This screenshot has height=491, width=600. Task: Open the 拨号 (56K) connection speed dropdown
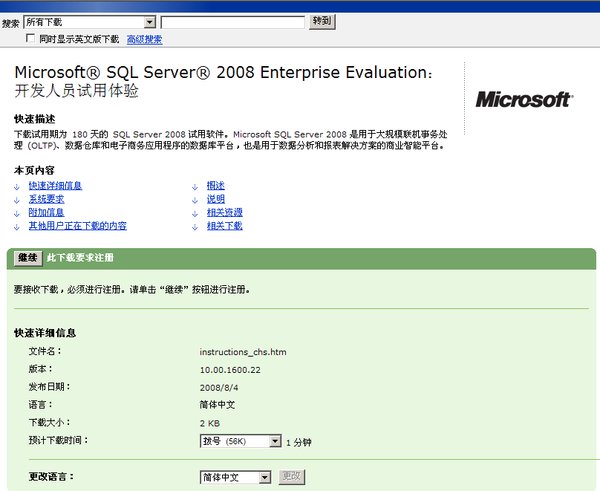coord(240,441)
